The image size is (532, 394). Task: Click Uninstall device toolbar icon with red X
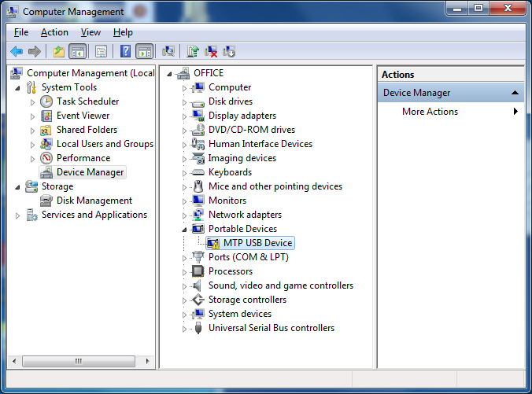pyautogui.click(x=211, y=52)
